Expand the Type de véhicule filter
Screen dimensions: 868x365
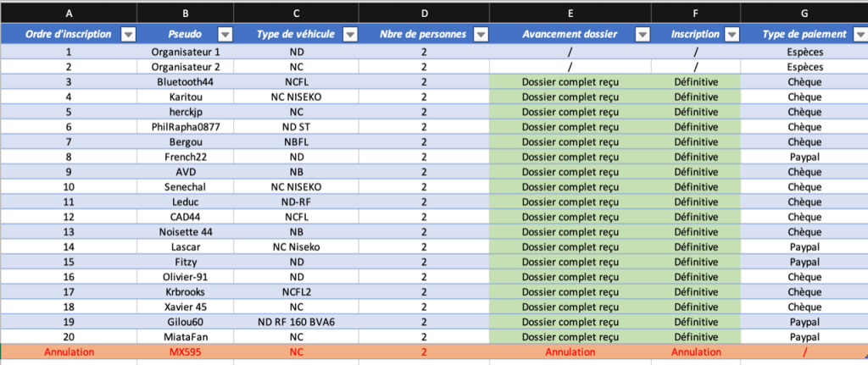point(350,34)
